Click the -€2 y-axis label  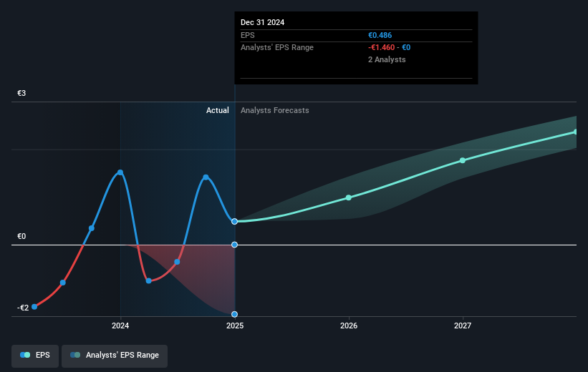tap(23, 308)
